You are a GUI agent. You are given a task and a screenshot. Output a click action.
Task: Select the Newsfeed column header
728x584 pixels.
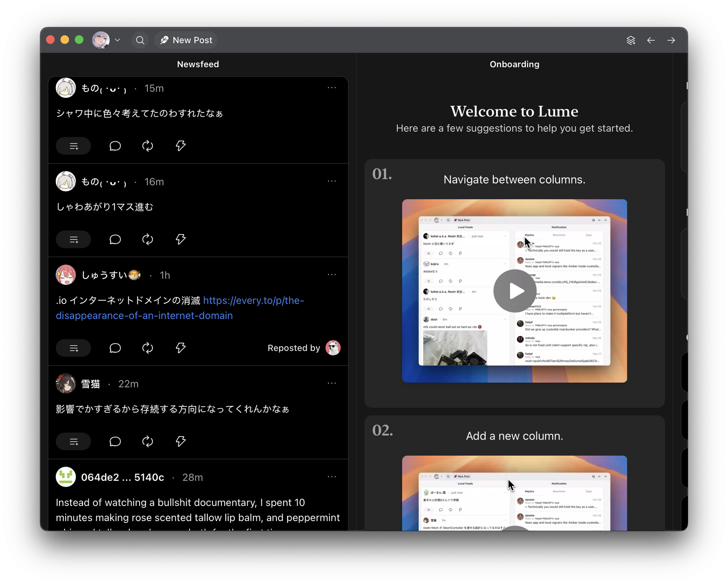click(198, 64)
